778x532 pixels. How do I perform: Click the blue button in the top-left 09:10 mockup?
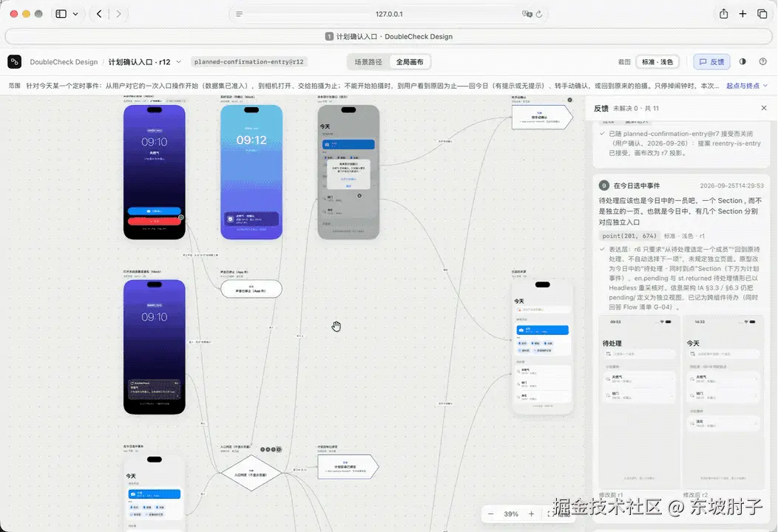pyautogui.click(x=155, y=211)
